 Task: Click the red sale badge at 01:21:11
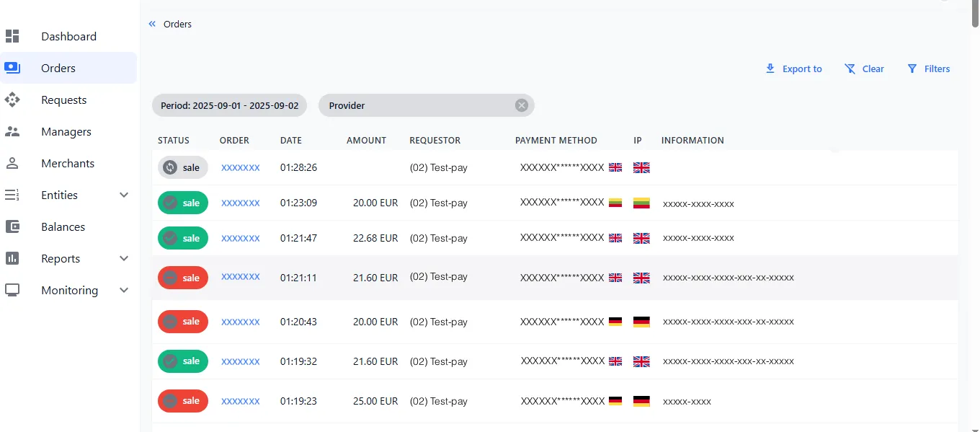[183, 278]
